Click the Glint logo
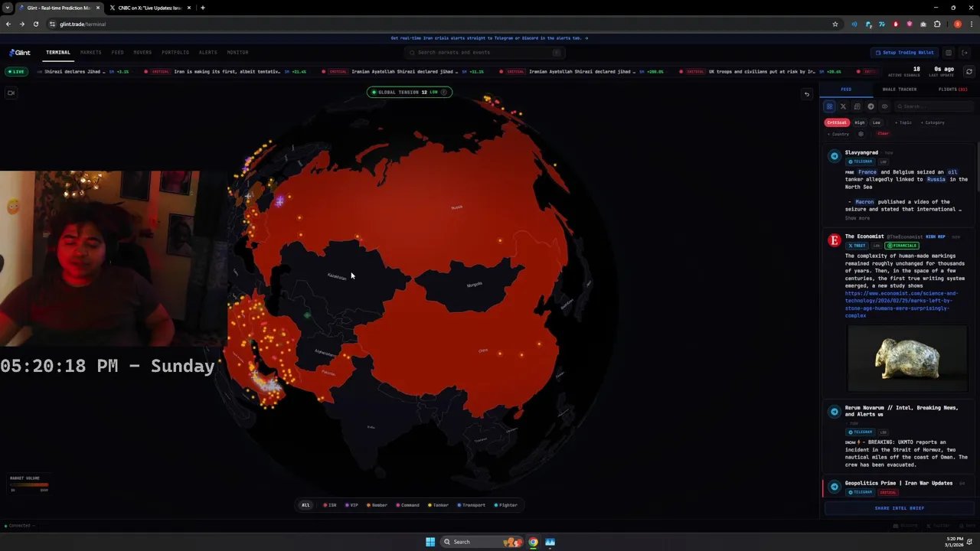Viewport: 980px width, 551px height. click(x=20, y=52)
